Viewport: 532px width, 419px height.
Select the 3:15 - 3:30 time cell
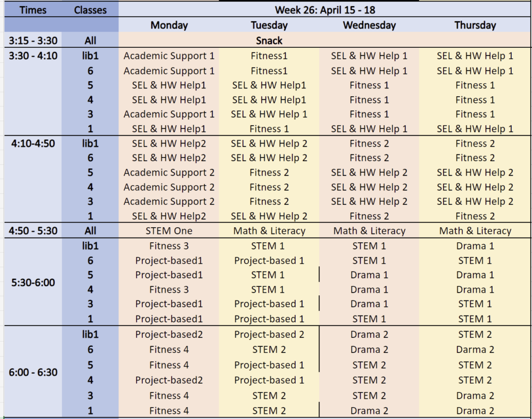pos(33,41)
